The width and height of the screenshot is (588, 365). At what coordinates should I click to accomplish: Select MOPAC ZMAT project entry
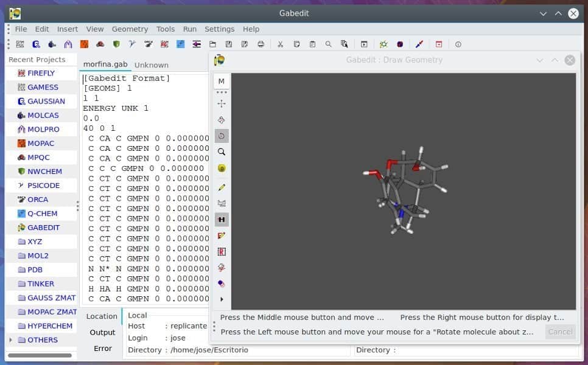pos(41,312)
